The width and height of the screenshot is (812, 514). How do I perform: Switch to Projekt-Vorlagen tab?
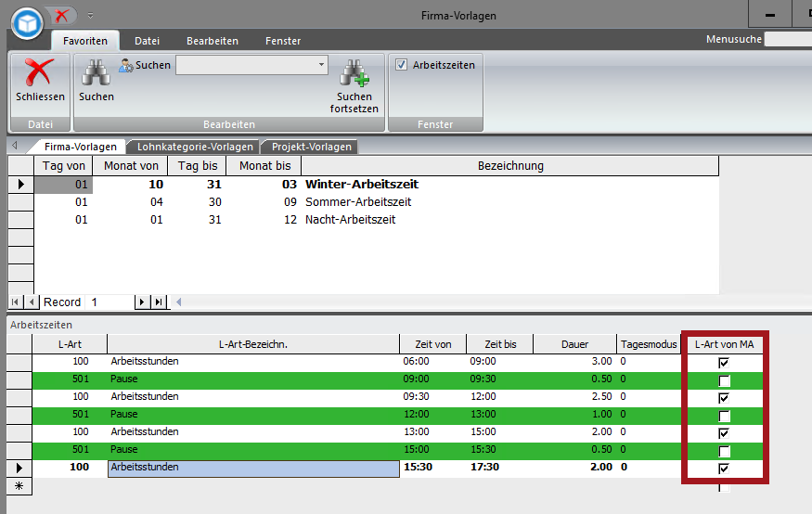click(311, 147)
